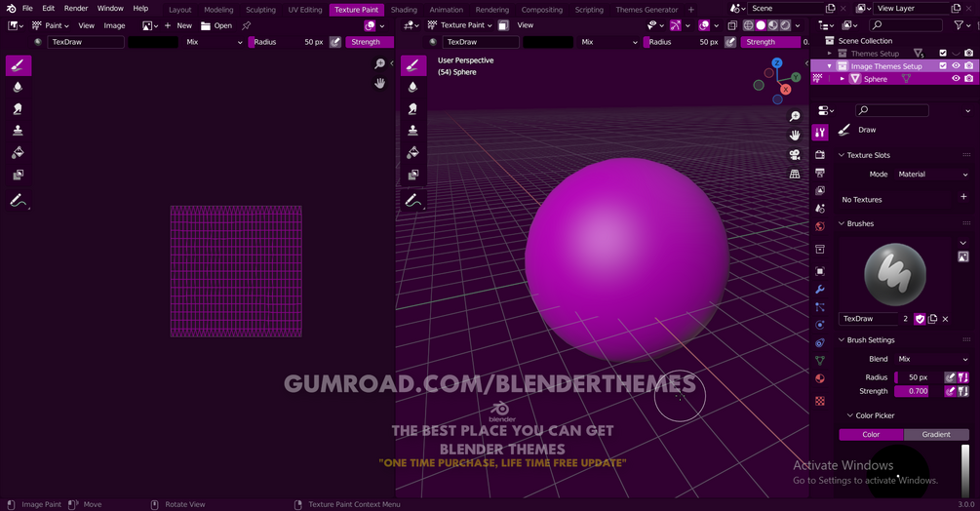
Task: Toggle fake user shield for TexDraw brush
Action: point(920,319)
